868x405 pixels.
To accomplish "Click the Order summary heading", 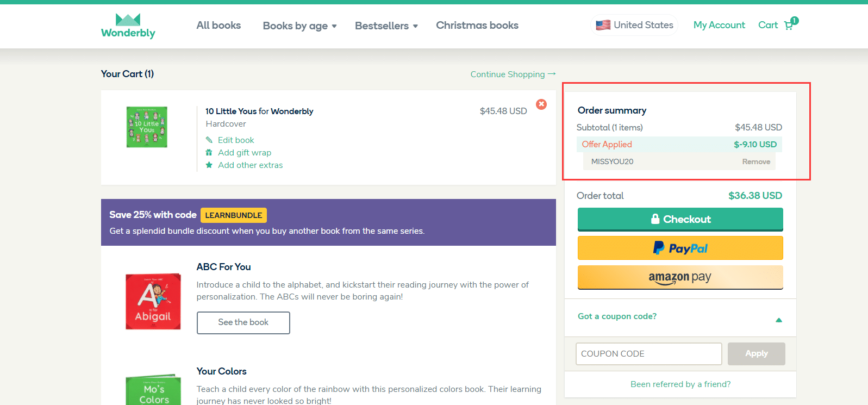I will coord(612,110).
